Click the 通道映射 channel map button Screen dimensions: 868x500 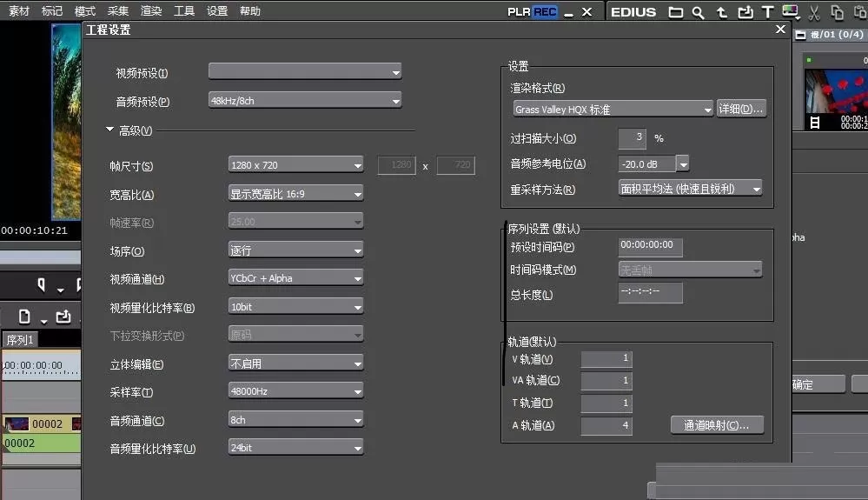pos(717,425)
